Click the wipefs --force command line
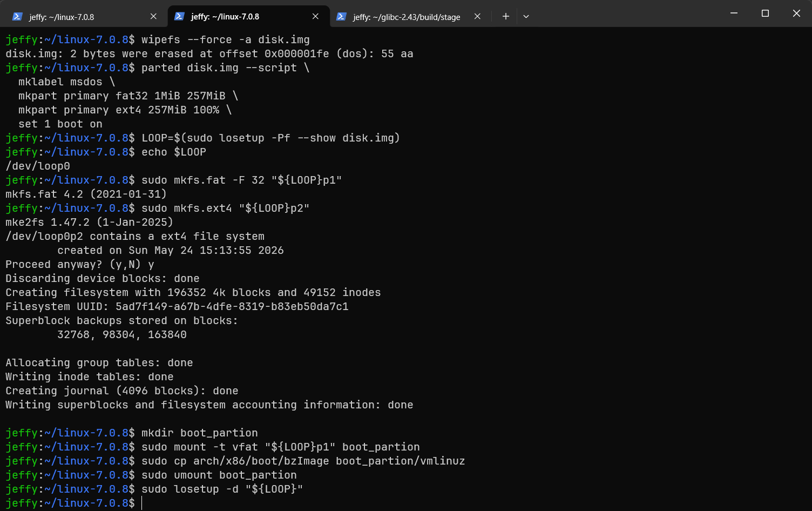812x511 pixels. [x=226, y=39]
